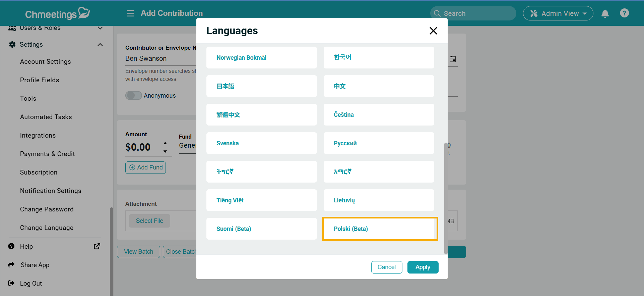Expand the Users & Roles chevron
This screenshot has width=644, height=296.
point(100,28)
